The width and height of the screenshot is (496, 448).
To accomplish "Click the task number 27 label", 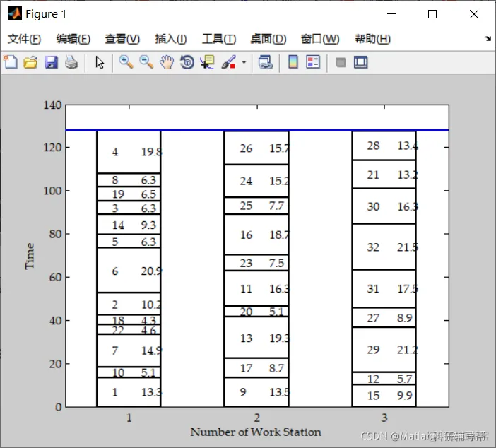I will coord(373,318).
